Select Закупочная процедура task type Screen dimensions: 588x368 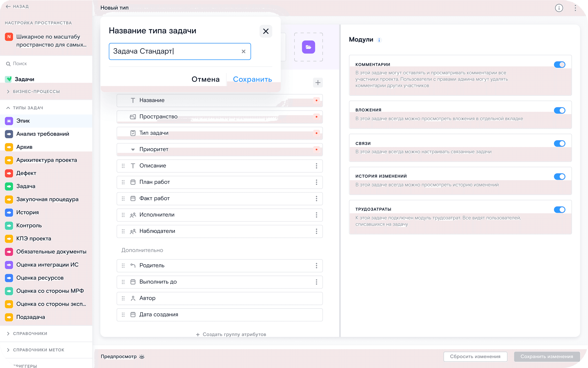click(x=46, y=199)
